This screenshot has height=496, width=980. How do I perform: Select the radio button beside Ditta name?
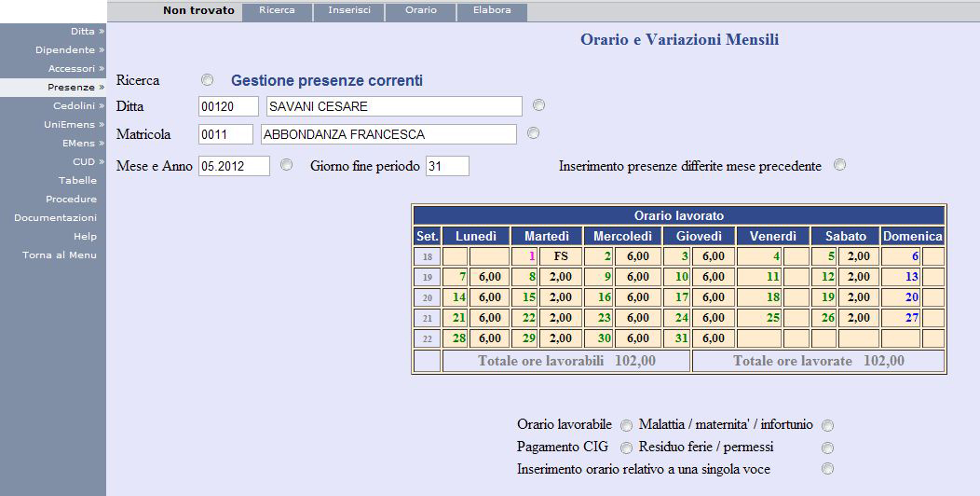click(x=538, y=105)
